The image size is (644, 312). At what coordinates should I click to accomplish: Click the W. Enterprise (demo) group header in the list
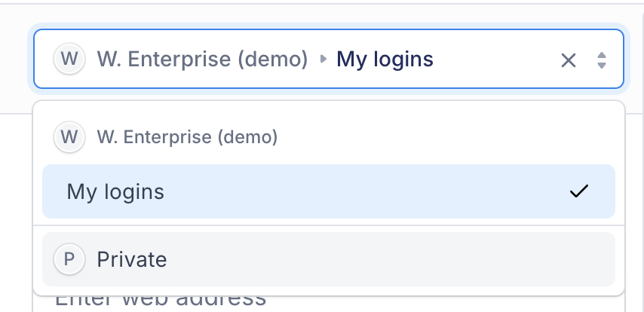pos(187,136)
